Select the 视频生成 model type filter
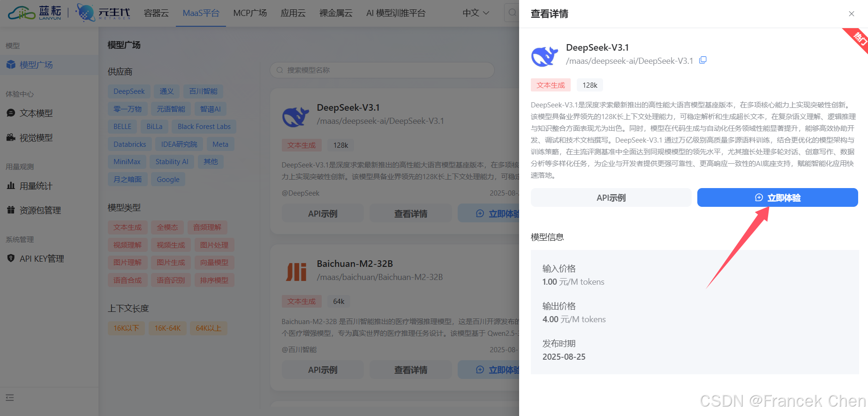 point(171,245)
